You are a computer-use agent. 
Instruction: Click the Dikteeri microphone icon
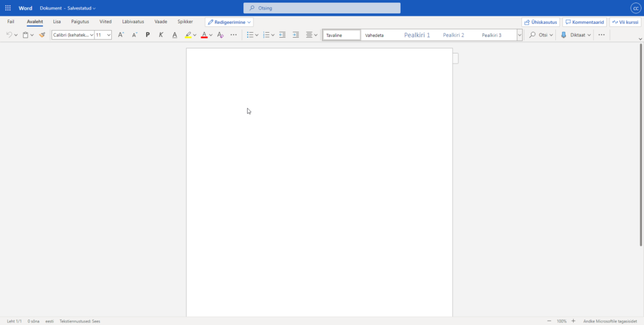(x=563, y=35)
